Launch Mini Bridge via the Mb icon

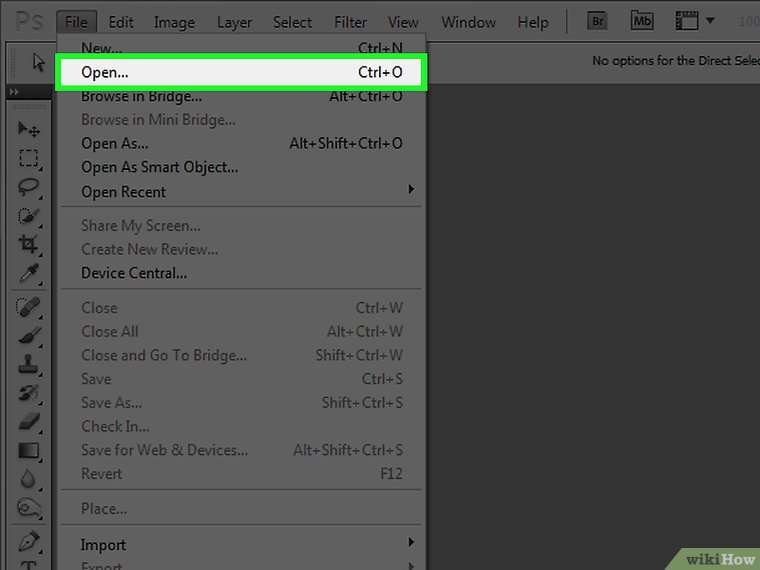(642, 21)
